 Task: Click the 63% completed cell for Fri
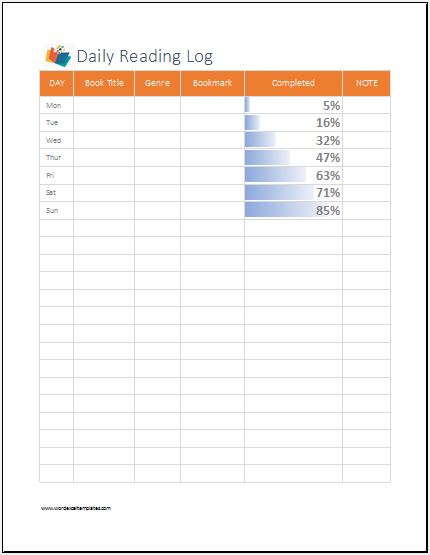(x=293, y=175)
